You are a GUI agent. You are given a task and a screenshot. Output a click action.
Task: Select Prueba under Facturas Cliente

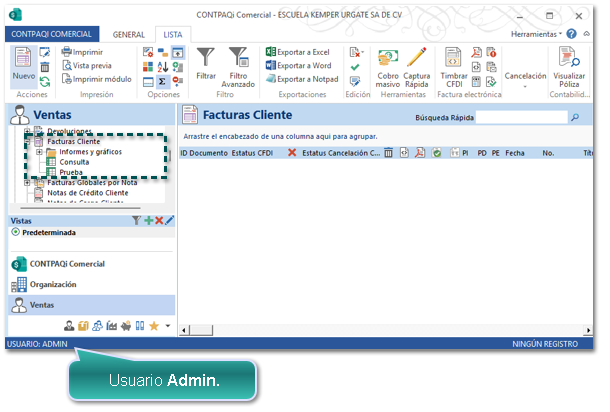click(71, 172)
